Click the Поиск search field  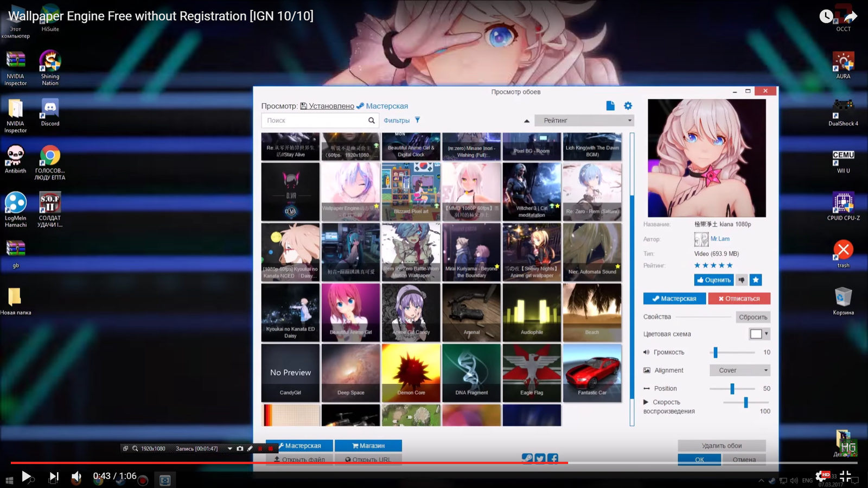[319, 121]
